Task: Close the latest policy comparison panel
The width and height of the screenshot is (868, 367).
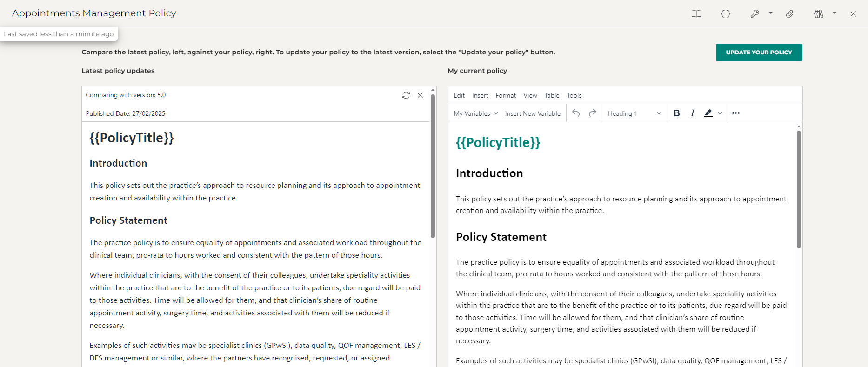Action: click(x=420, y=95)
